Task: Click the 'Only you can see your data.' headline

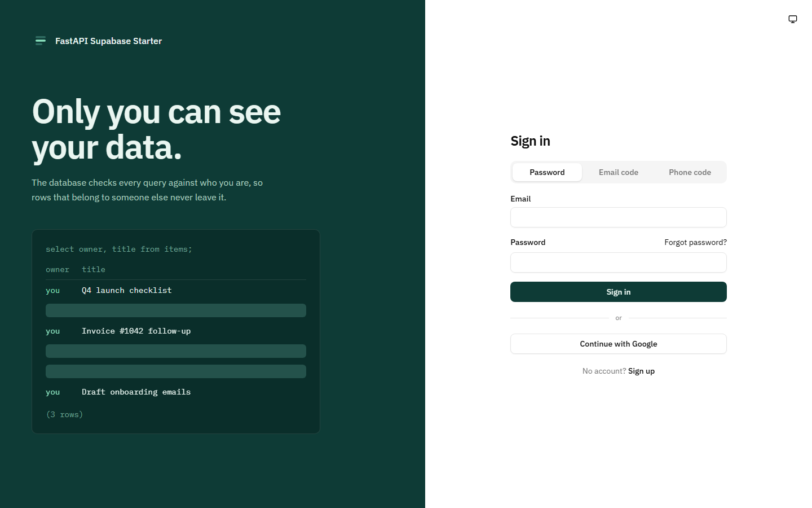Action: point(156,129)
